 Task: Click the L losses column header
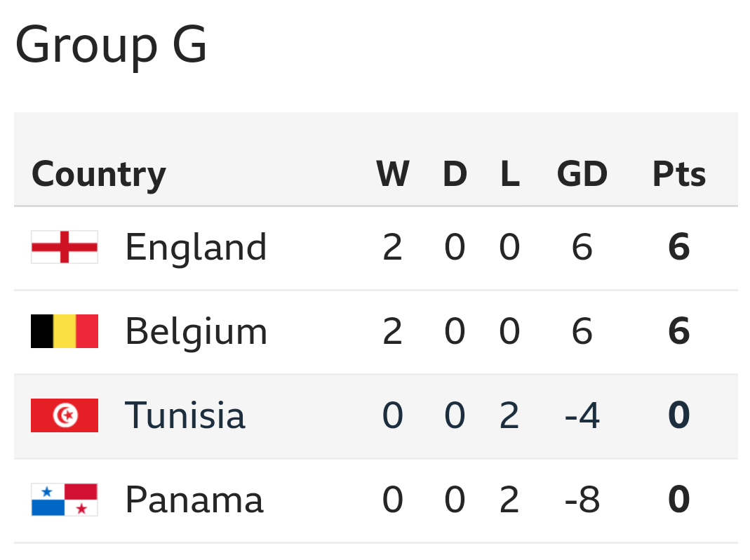pyautogui.click(x=510, y=174)
